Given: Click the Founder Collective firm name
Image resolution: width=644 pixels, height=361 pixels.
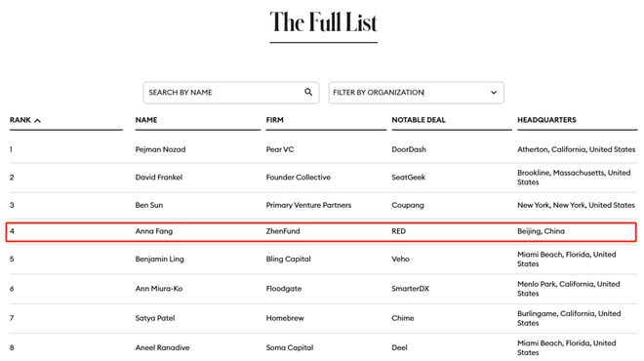Looking at the screenshot, I should (x=298, y=178).
